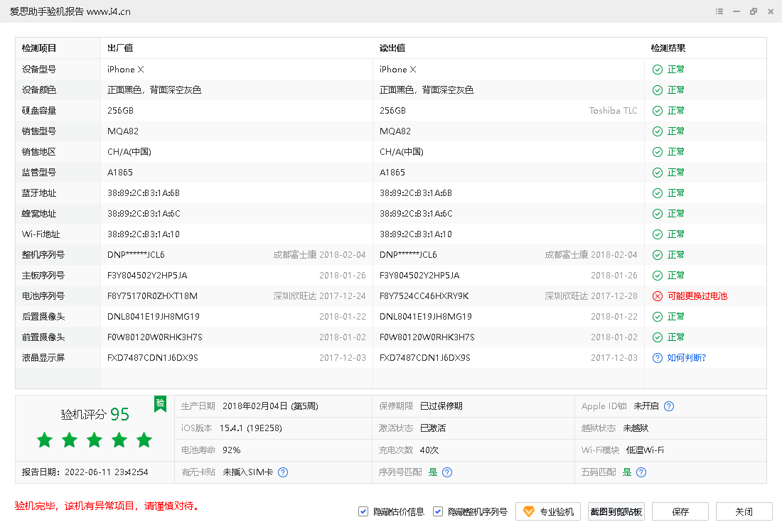Click the green check icon for 后置摄像头

click(658, 317)
